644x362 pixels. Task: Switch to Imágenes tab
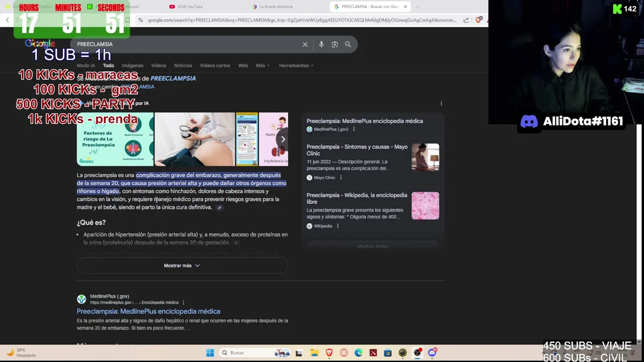132,65
